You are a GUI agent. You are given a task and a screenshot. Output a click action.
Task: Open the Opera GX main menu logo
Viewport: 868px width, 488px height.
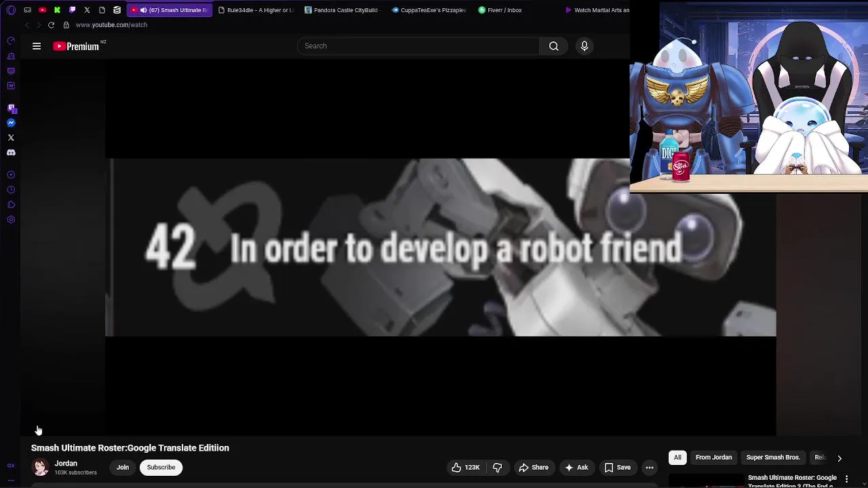(x=11, y=10)
